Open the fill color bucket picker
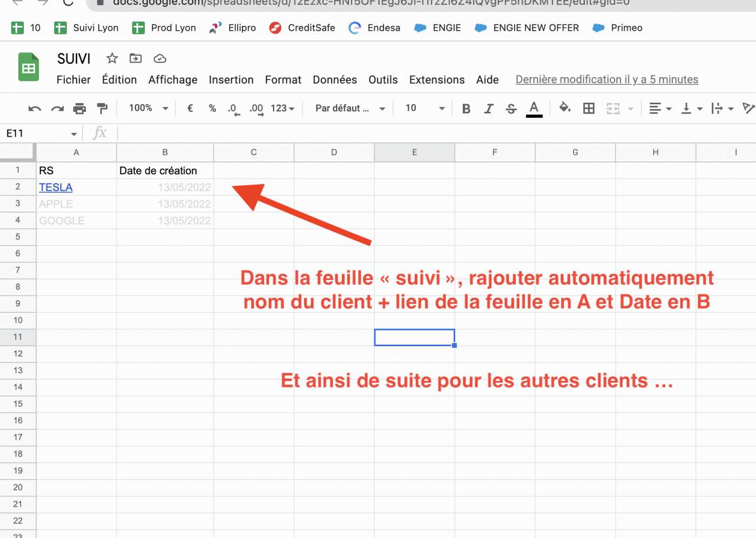This screenshot has width=756, height=538. coord(565,108)
